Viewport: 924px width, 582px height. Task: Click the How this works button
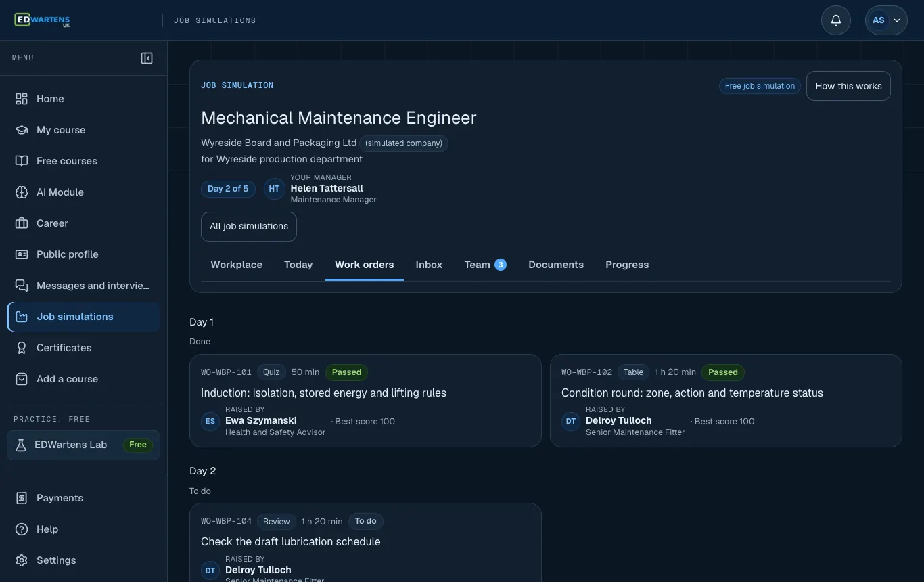click(848, 86)
